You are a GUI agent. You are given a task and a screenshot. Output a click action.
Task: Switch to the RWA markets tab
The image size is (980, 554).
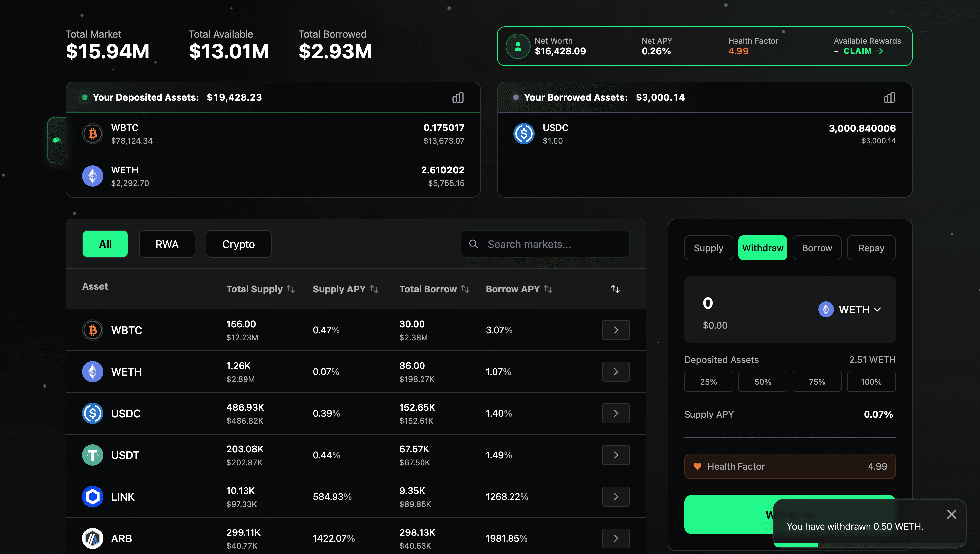[167, 244]
